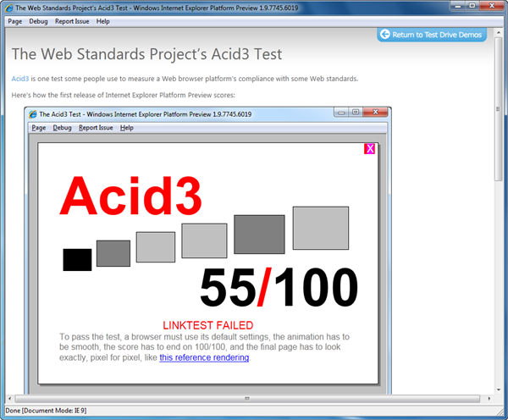Click the horizontal scrollbar's right arrow
This screenshot has height=420, width=508.
pos(488,397)
